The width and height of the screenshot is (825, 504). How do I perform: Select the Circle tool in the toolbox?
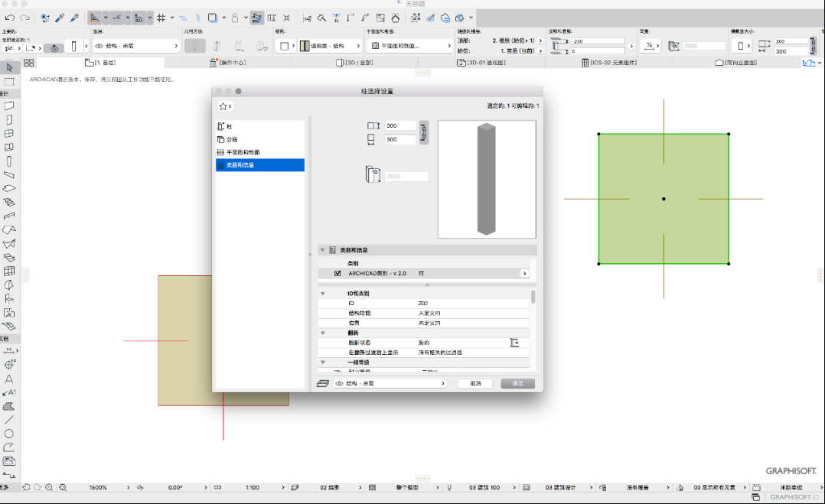tap(9, 434)
